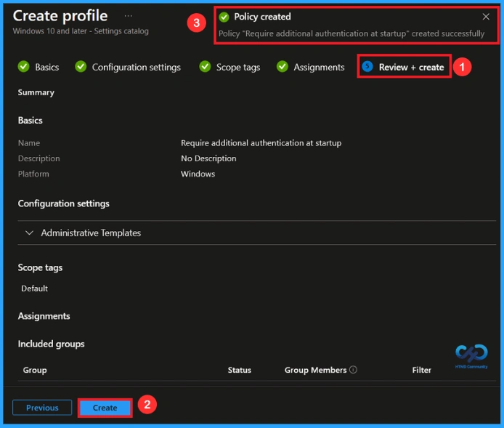Click the 'Windows 10 and later - Settings catalog' subtitle
Viewport: 504px width, 428px height.
point(81,31)
